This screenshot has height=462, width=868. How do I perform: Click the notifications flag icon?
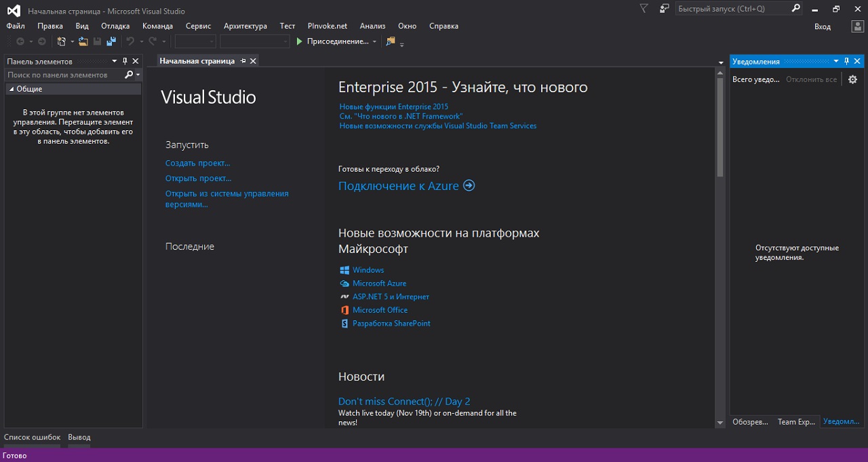tap(644, 9)
